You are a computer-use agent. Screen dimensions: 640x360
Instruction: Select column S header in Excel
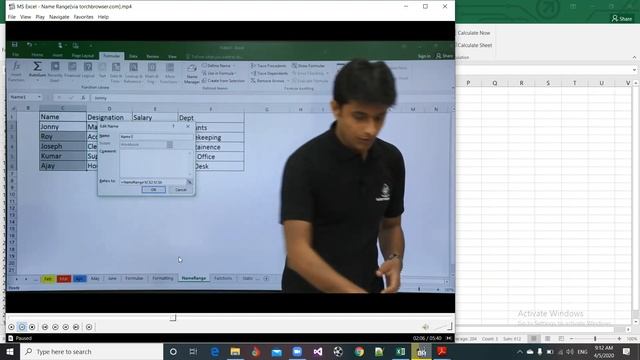coord(548,83)
